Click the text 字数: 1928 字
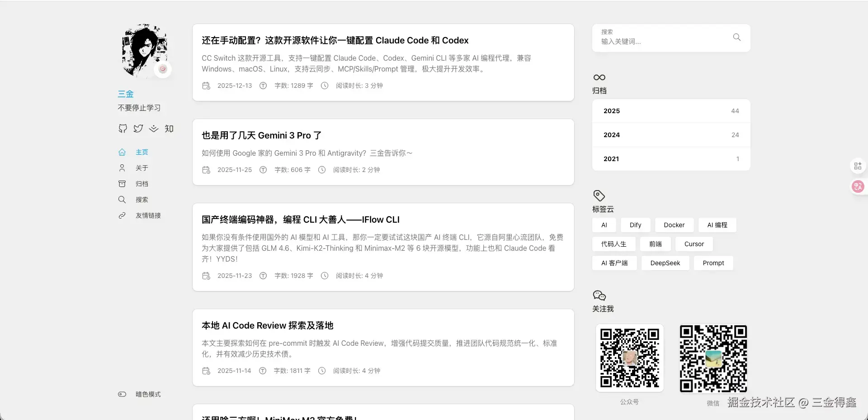868x420 pixels. (x=294, y=276)
